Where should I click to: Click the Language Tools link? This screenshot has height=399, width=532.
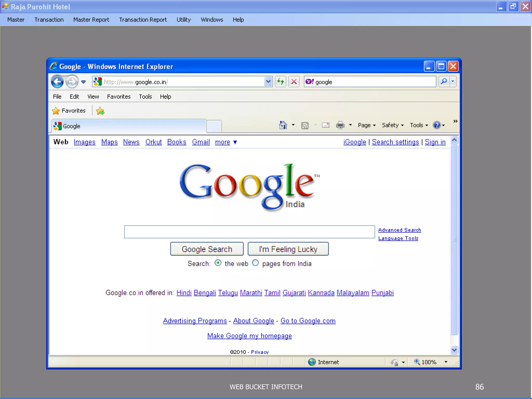398,238
